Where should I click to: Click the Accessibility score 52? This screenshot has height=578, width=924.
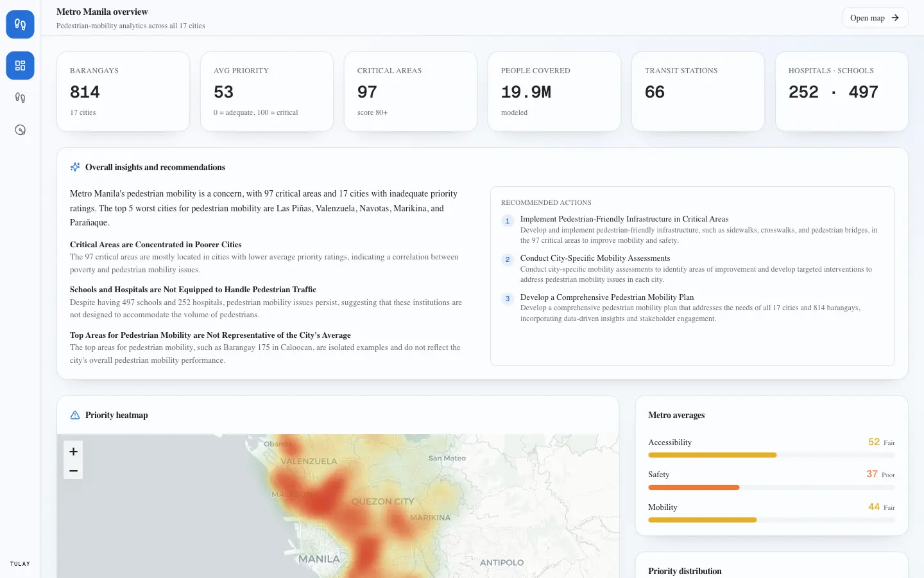point(874,442)
